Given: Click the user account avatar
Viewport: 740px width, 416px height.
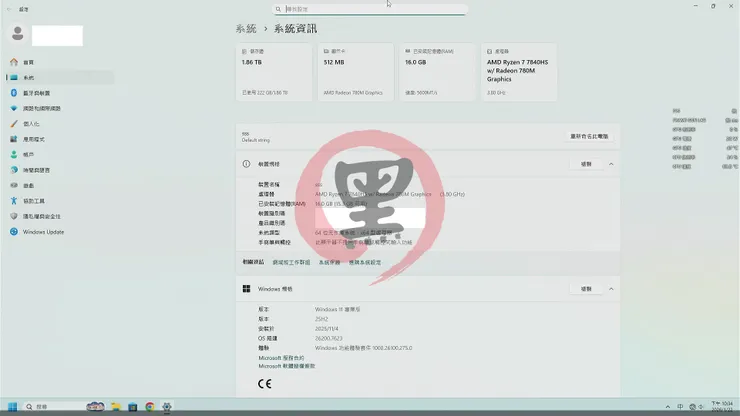Looking at the screenshot, I should pos(18,34).
